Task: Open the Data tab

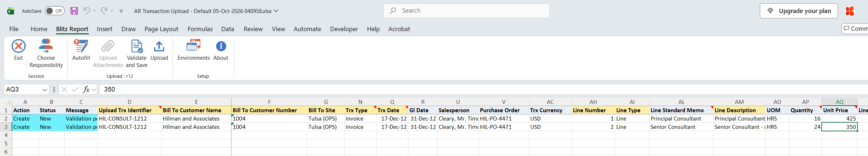Action: [228, 29]
